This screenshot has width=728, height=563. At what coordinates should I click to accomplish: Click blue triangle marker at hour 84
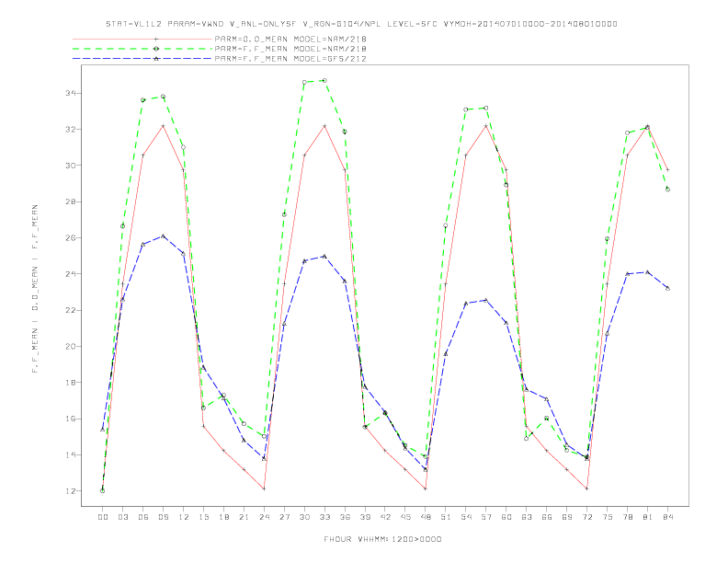click(667, 288)
